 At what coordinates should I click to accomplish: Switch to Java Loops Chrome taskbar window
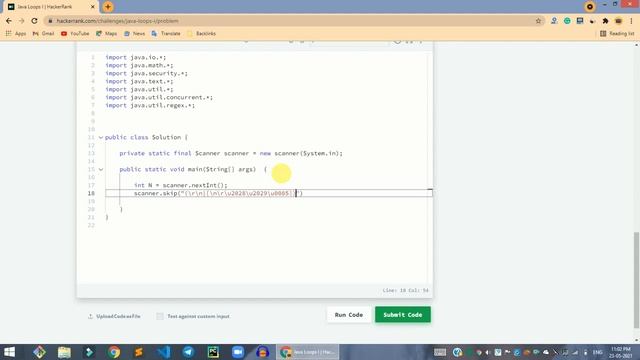coord(307,352)
